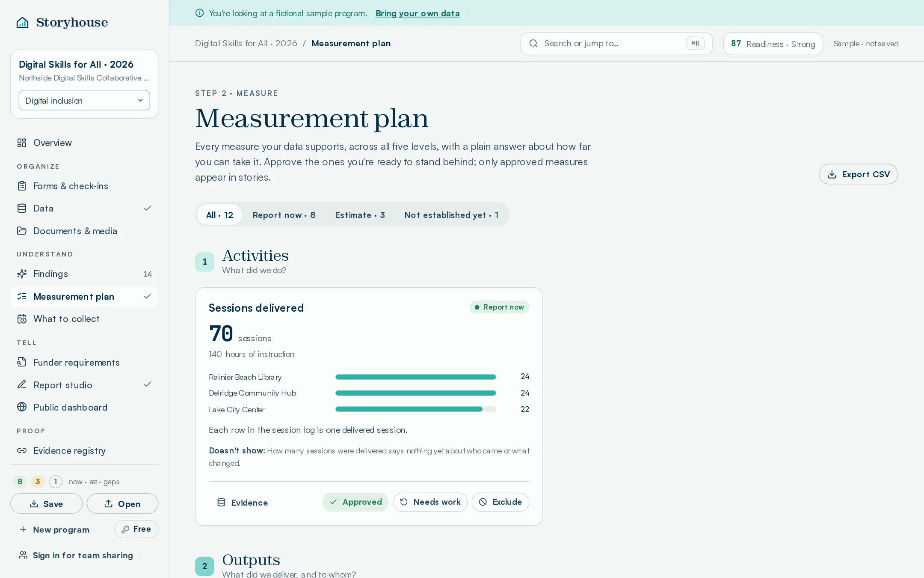Filter to Report now measures
Screen dimensions: 924x578
pyautogui.click(x=284, y=215)
